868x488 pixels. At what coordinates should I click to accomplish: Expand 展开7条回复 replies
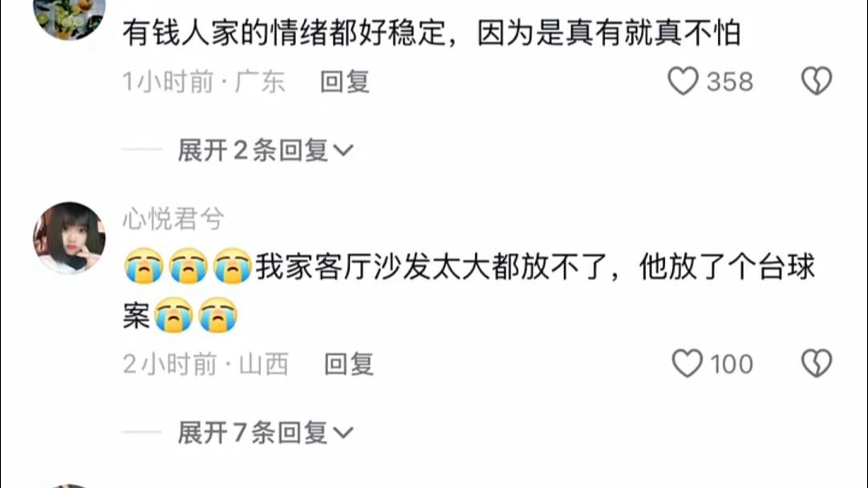pos(265,432)
